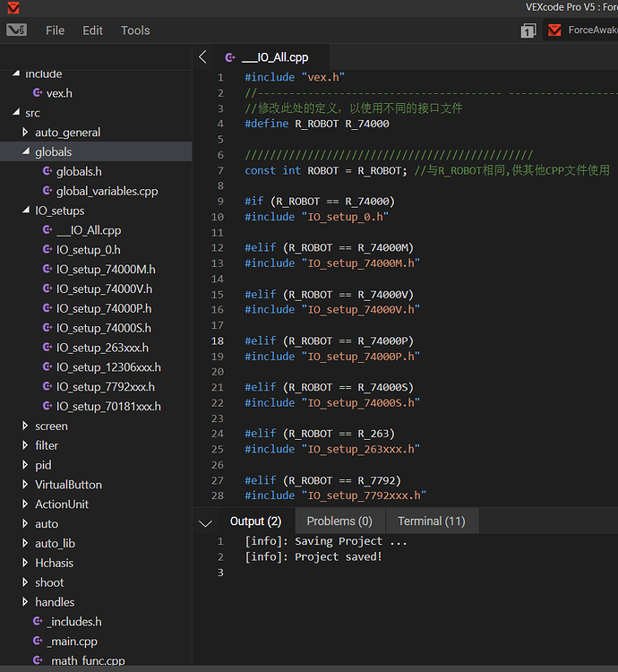This screenshot has width=618, height=672.
Task: Expand the screen folder
Action: pyautogui.click(x=25, y=426)
